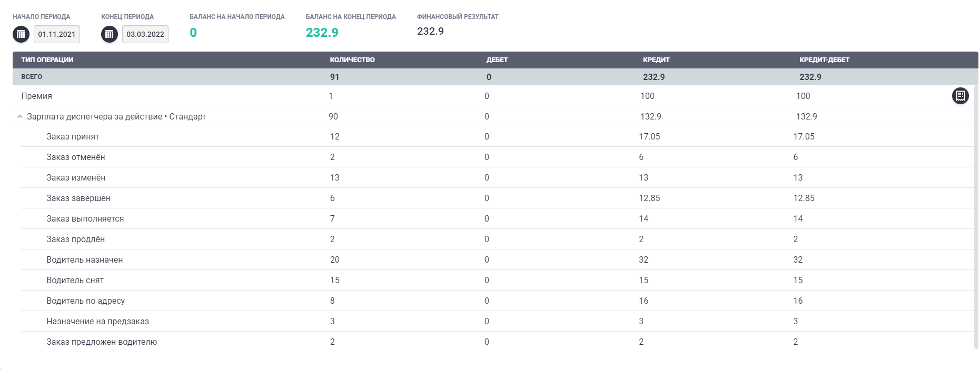Screen dimensions: 980x370
Task: Collapse the Зарплата диспетчера за действие group
Action: coord(19,117)
